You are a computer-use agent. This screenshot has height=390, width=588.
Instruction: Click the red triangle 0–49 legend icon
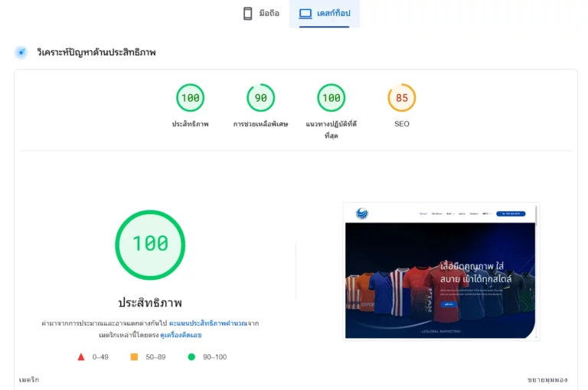tap(81, 357)
